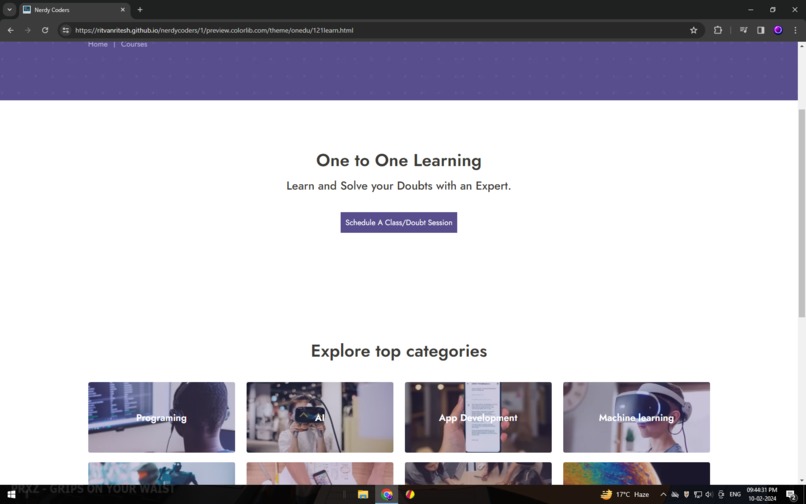
Task: Open the taskbar clock and date
Action: point(762,495)
